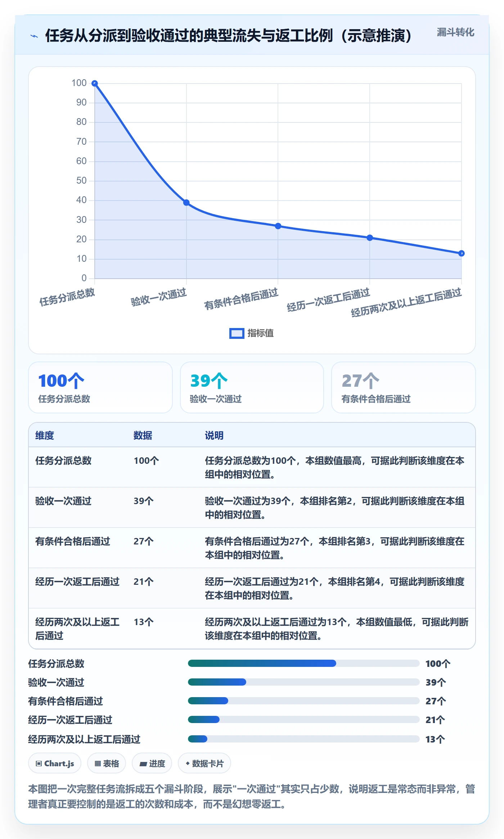Click the 维度 table column header
The width and height of the screenshot is (504, 839).
[45, 435]
